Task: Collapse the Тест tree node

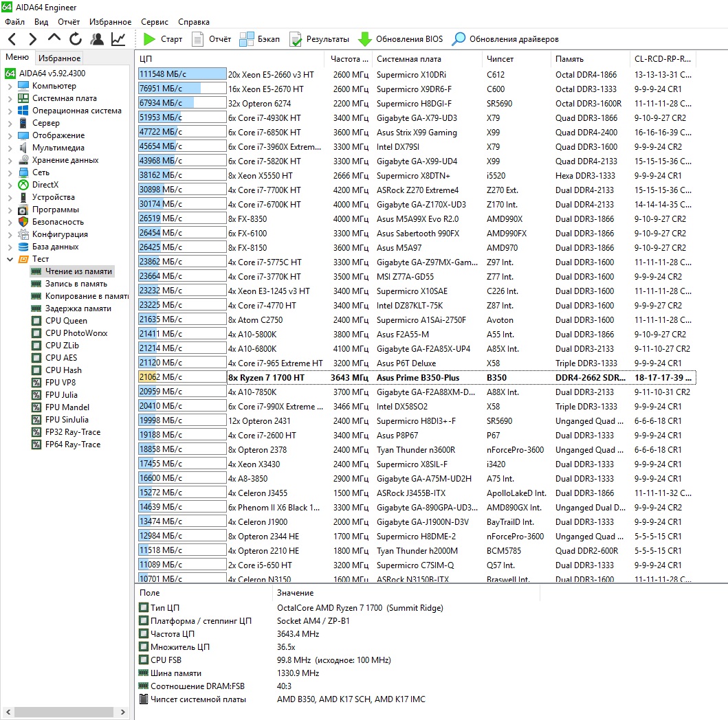Action: [x=10, y=259]
